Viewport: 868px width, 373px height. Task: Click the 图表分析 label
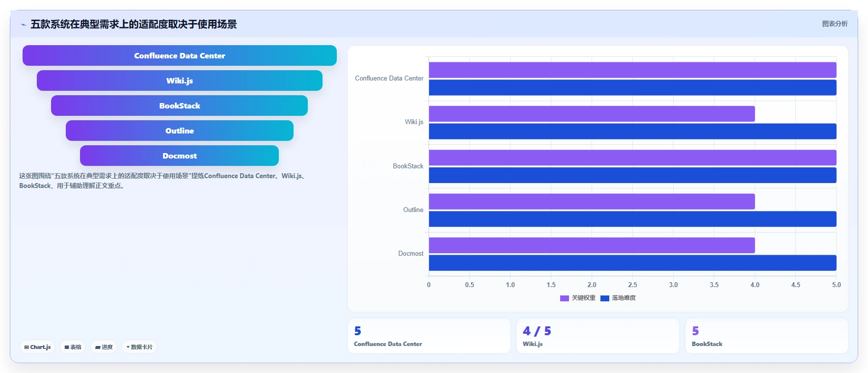(835, 24)
